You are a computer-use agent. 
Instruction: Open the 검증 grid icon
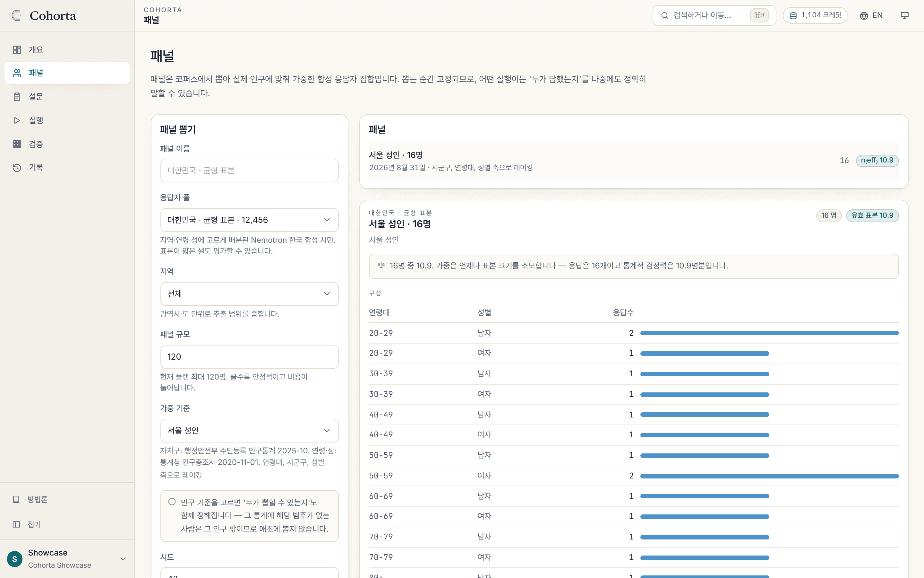[17, 144]
